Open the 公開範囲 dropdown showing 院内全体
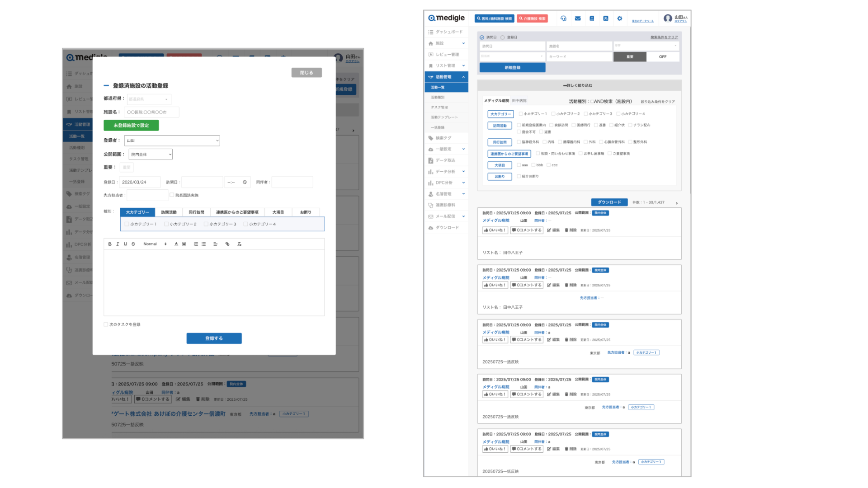Image resolution: width=868 pixels, height=488 pixels. [x=151, y=155]
